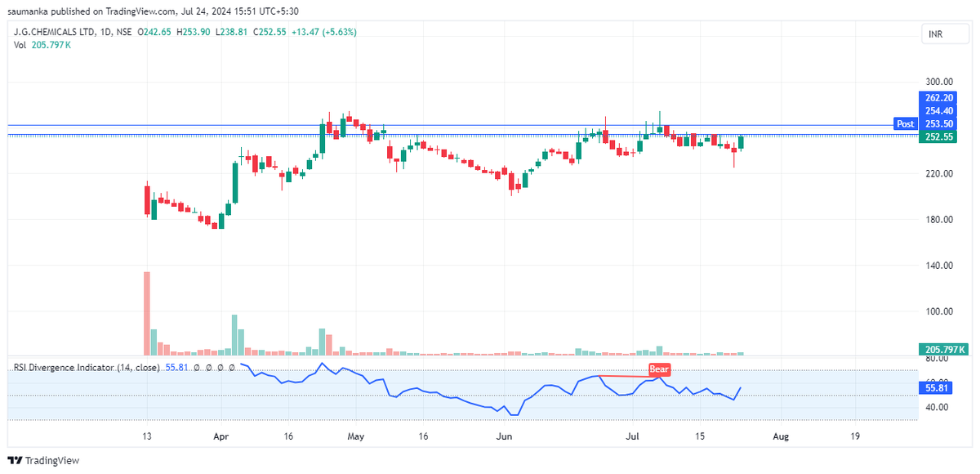980x474 pixels.
Task: Click the blue 55.81 RSI axis label
Action: 937,387
